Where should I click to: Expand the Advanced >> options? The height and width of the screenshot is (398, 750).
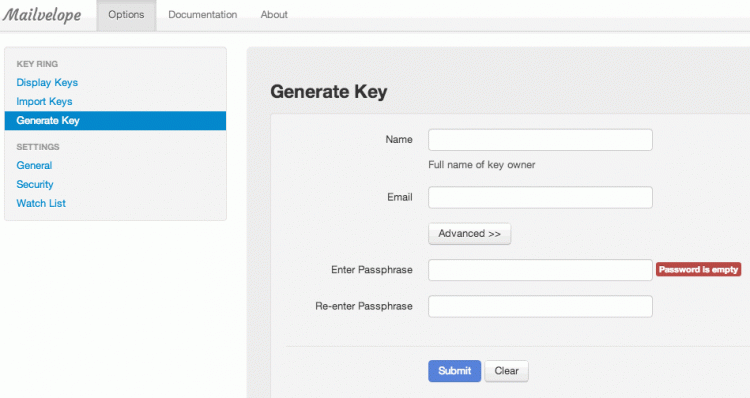point(469,233)
